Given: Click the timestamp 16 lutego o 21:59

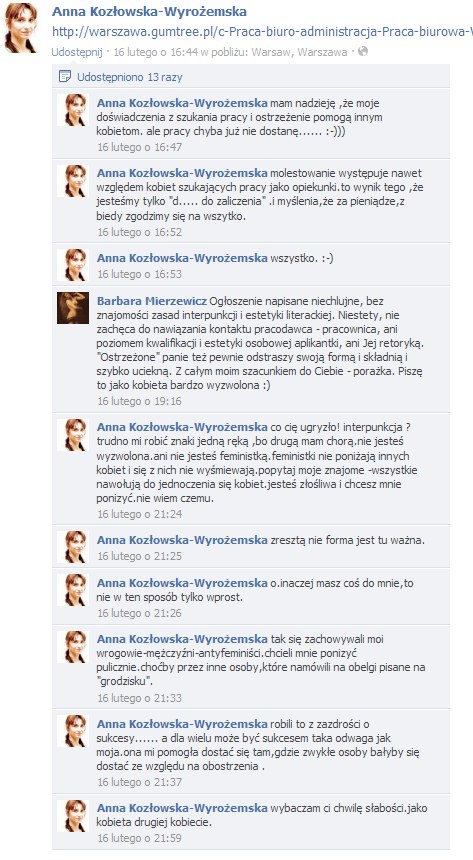Looking at the screenshot, I should coord(139,838).
